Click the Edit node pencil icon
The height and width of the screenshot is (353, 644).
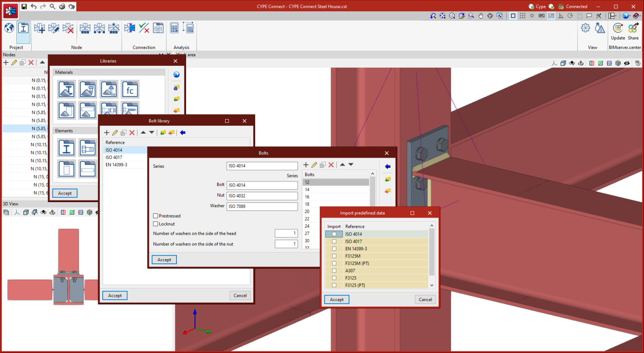(x=54, y=28)
